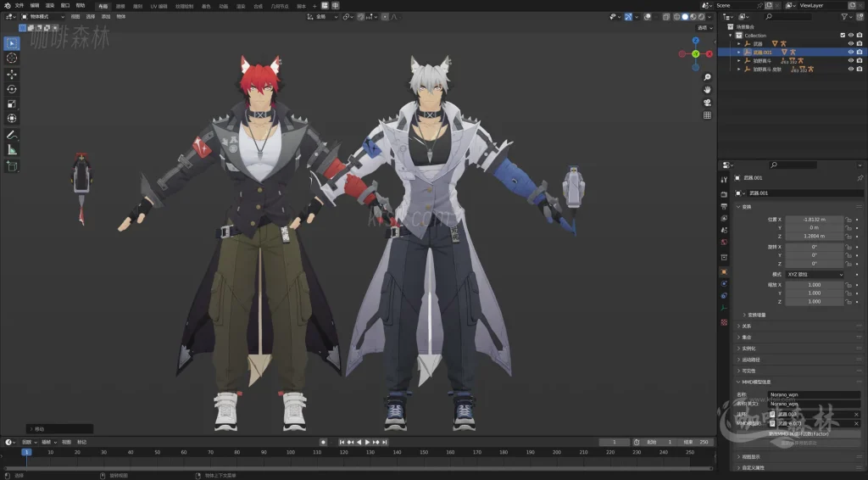The width and height of the screenshot is (868, 480).
Task: Open the checkered Texture properties tab
Action: [x=724, y=322]
